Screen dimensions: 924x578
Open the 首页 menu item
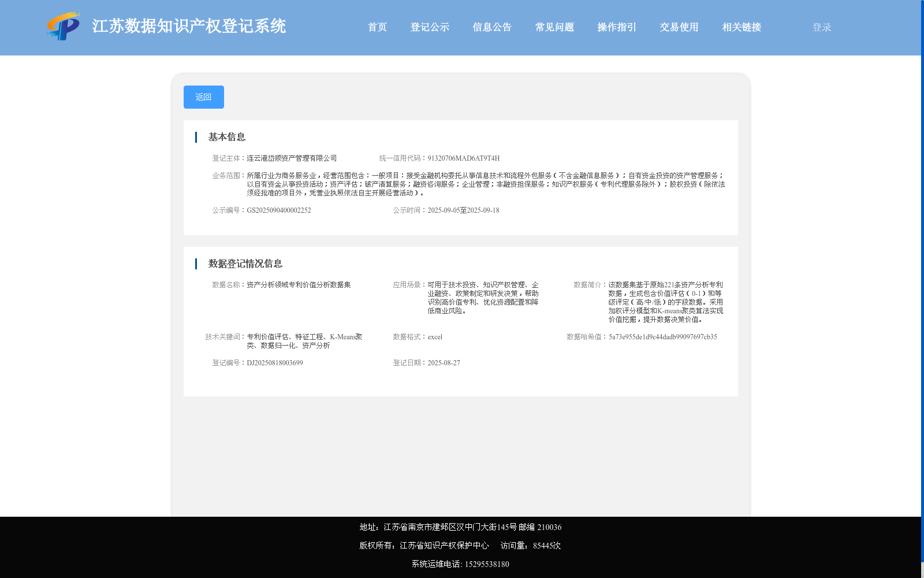point(378,27)
